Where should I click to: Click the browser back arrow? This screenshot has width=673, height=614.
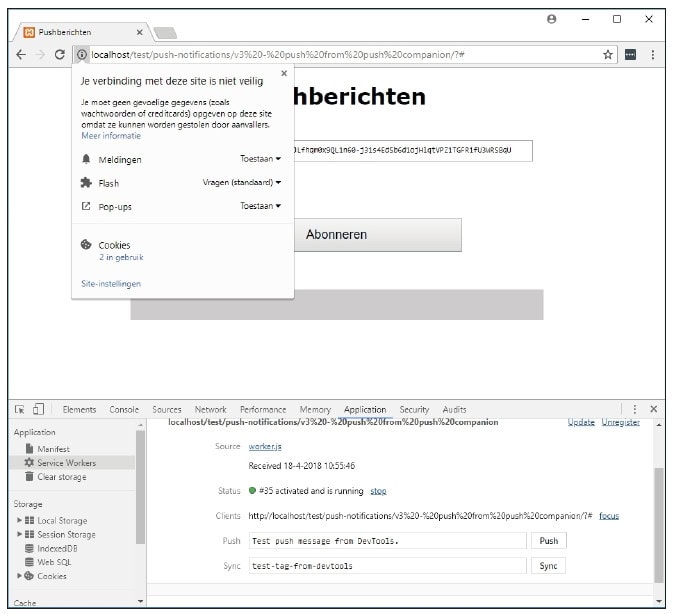pos(21,54)
